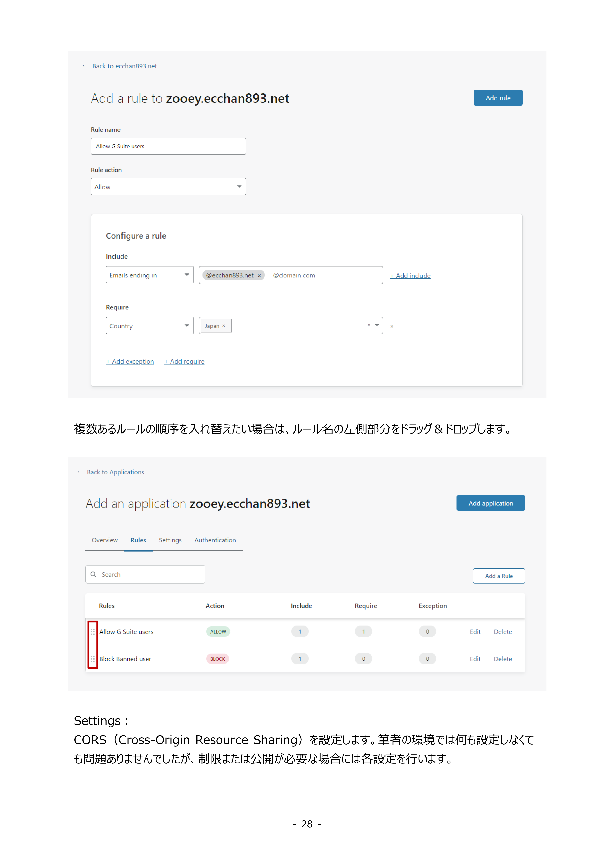Delete the Allow G Suite users rule
Screen dimensions: 614x868
pyautogui.click(x=503, y=632)
